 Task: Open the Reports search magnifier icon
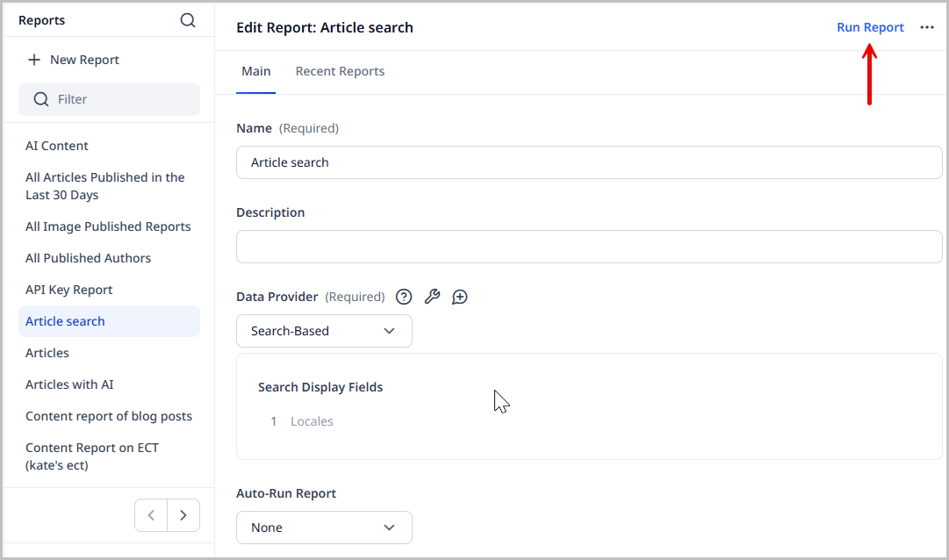pyautogui.click(x=188, y=19)
